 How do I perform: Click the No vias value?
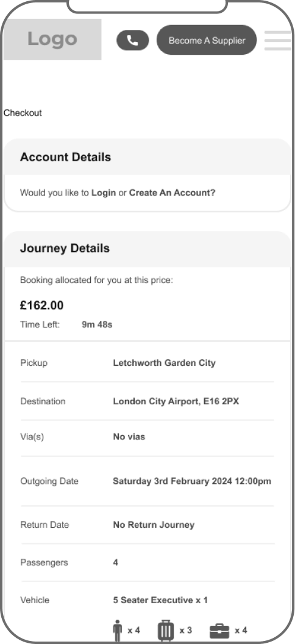(x=129, y=437)
